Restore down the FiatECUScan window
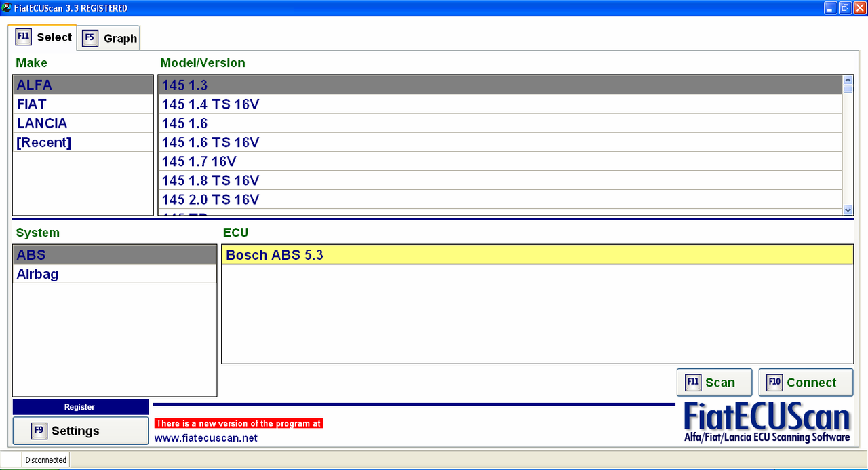 click(x=845, y=8)
